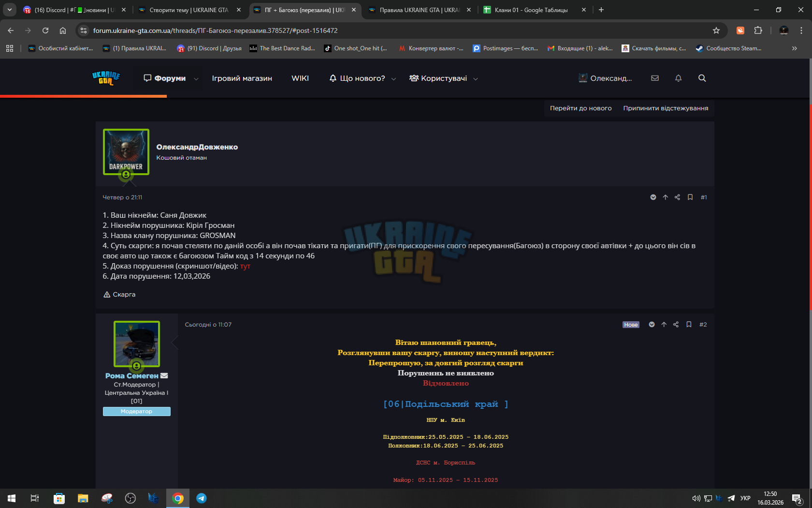
Task: Open the Telegram app in the taskbar
Action: [202, 498]
